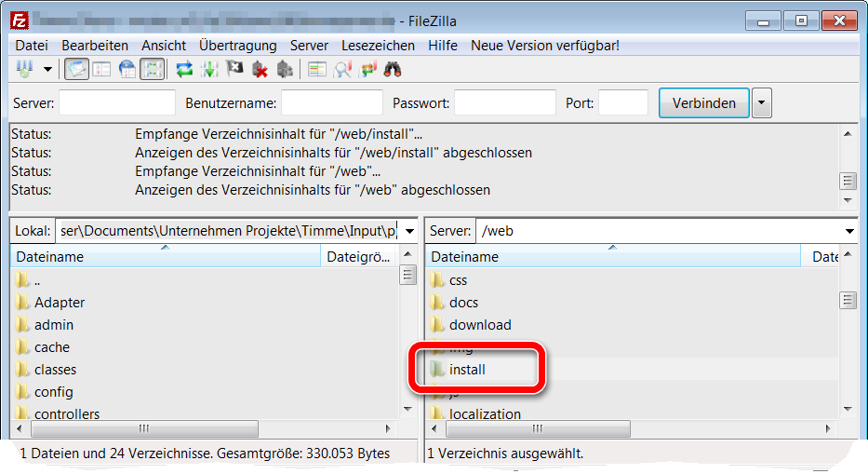
Task: Open the Site Manager icon
Action: point(24,69)
